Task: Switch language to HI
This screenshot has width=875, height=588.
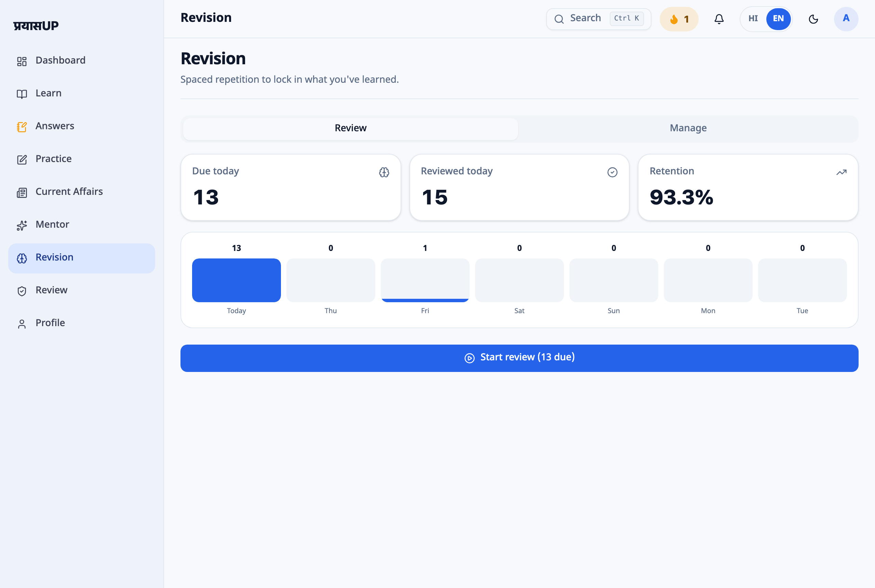Action: click(753, 18)
